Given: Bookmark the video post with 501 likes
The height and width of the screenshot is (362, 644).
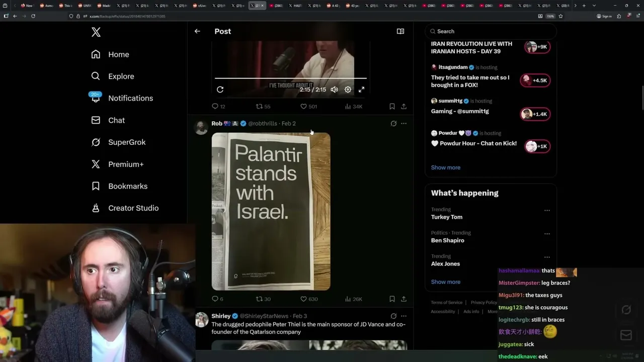Looking at the screenshot, I should tap(392, 107).
